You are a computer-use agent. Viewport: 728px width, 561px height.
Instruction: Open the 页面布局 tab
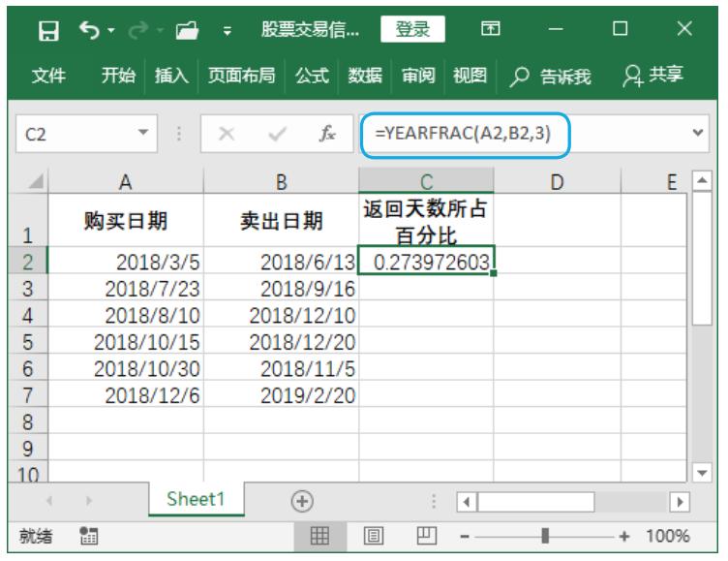click(241, 76)
